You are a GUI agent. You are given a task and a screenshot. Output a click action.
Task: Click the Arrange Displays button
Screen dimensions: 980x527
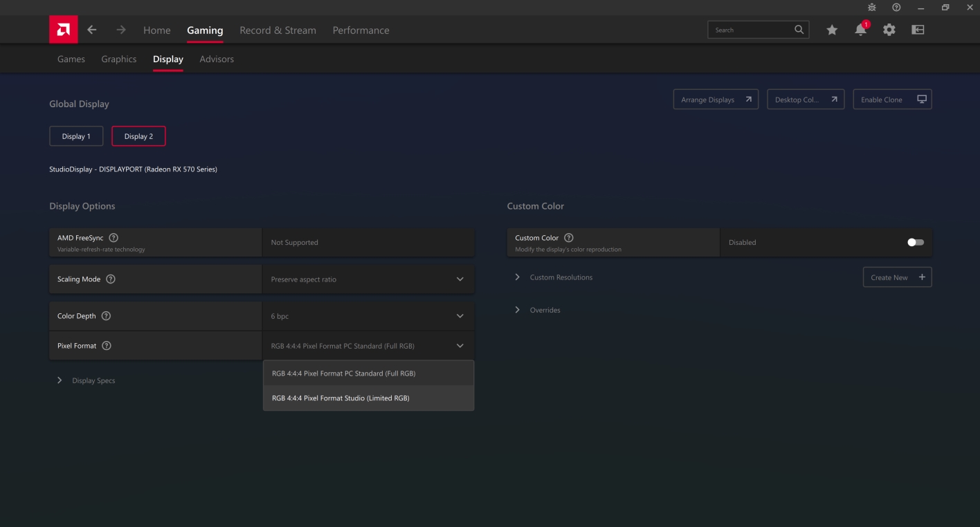point(716,100)
